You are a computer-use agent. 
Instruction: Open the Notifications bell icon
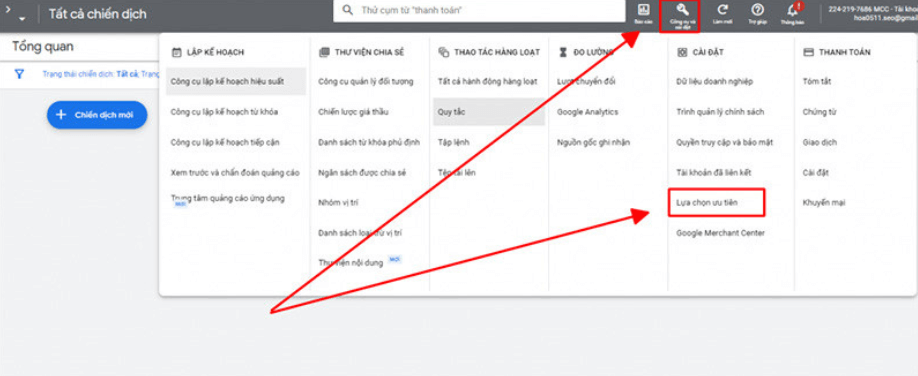click(x=793, y=10)
